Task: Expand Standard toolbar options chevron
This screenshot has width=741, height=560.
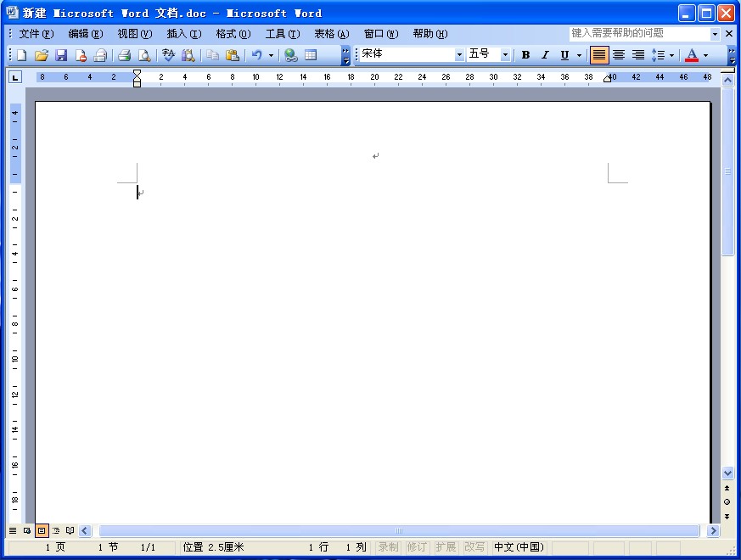Action: 346,55
